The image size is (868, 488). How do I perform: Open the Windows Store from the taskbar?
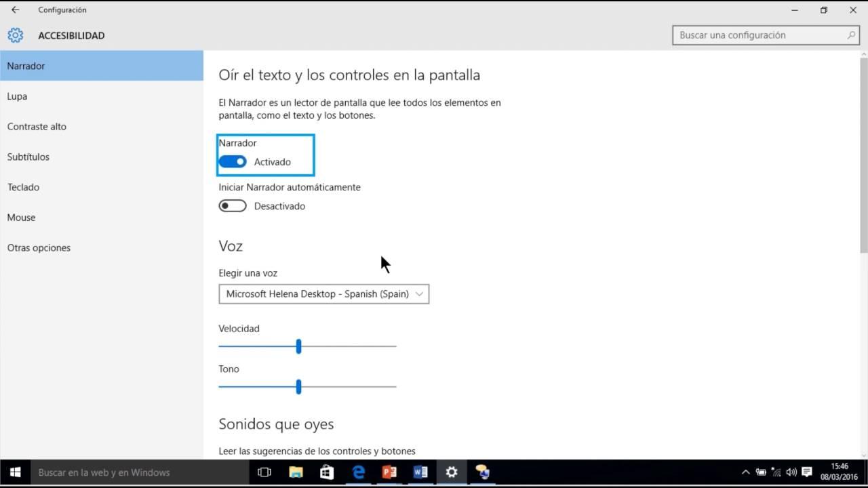click(327, 472)
